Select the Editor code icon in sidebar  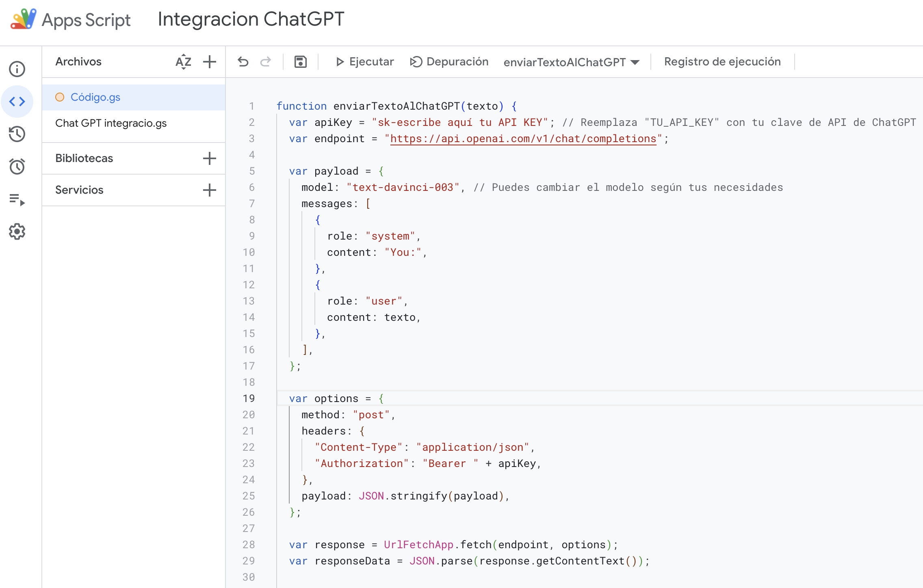point(17,102)
